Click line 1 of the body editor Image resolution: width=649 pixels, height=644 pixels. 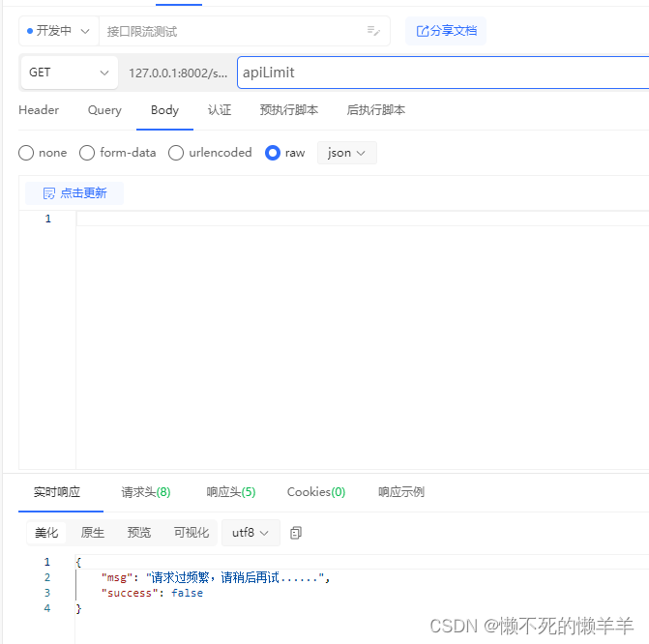point(363,219)
